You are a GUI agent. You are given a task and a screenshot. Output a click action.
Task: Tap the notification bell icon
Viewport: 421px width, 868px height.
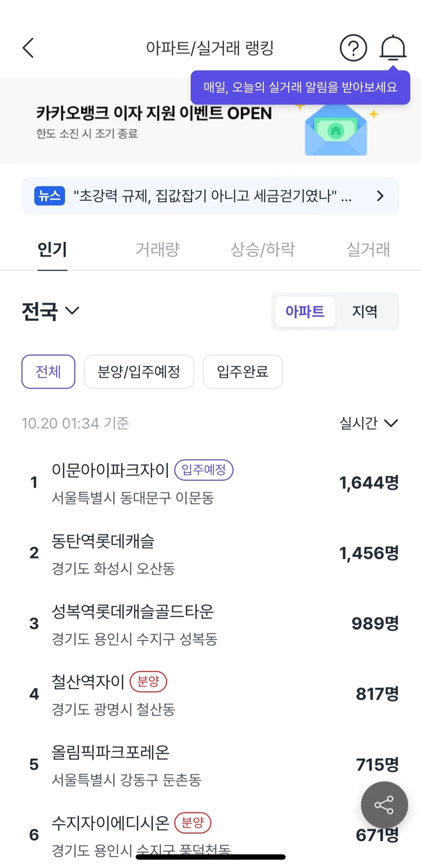(x=393, y=48)
